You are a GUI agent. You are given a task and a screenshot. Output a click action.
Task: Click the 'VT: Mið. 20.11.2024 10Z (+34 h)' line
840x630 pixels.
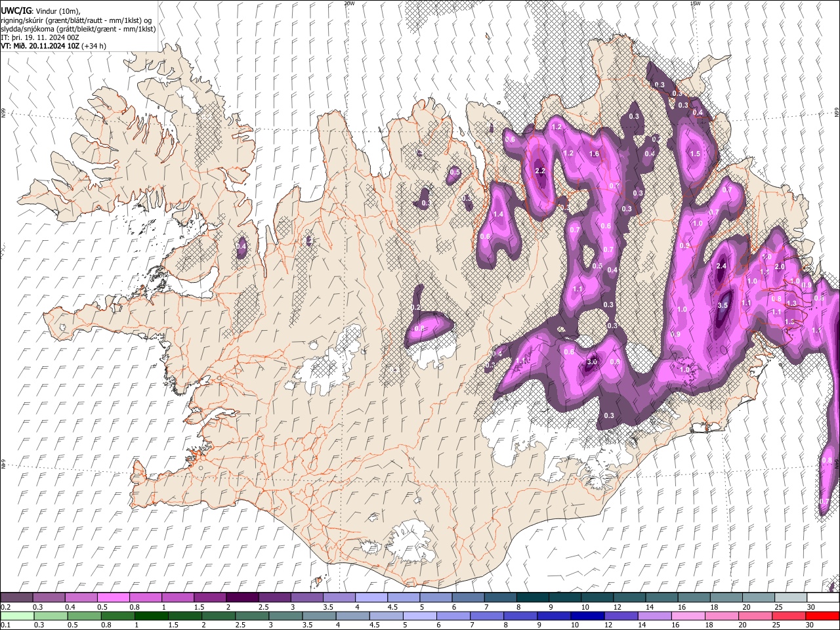(53, 46)
